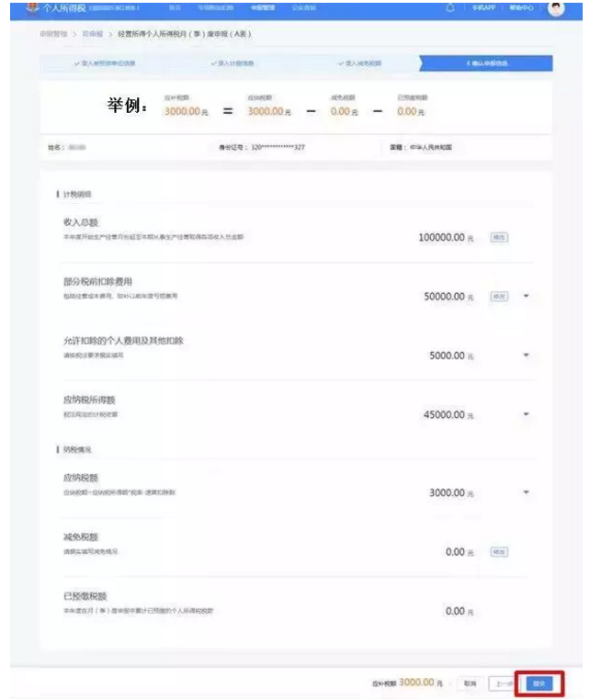Open the 帮助 link beside the avatar

(x=521, y=7)
